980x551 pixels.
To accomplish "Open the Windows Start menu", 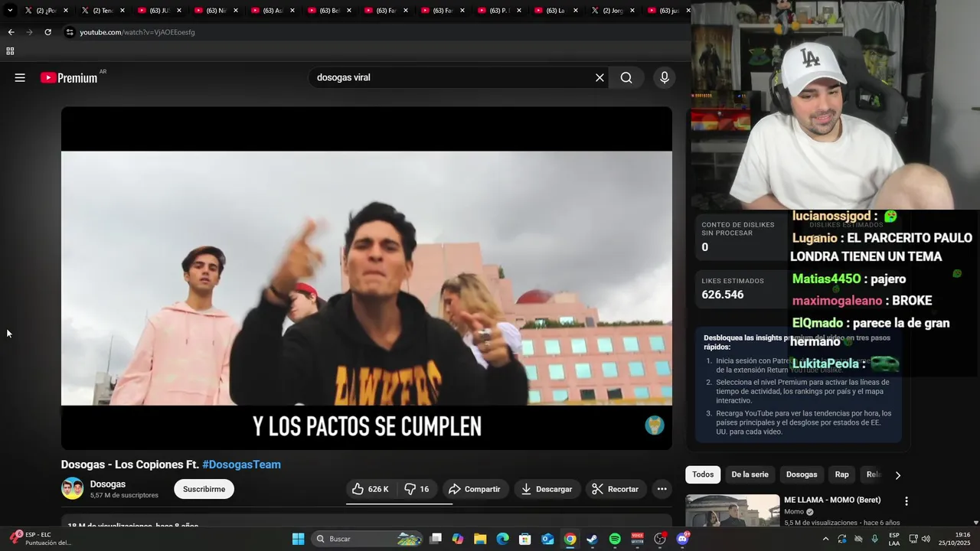I will pyautogui.click(x=298, y=539).
